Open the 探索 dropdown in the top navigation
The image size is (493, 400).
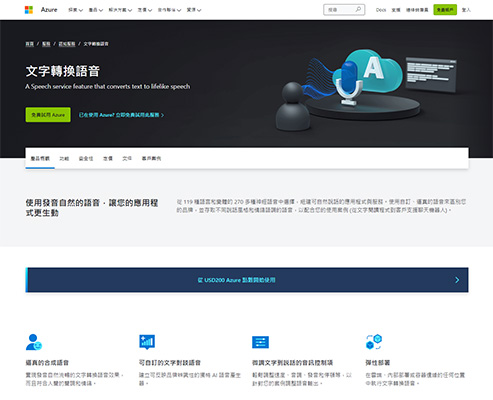[75, 10]
